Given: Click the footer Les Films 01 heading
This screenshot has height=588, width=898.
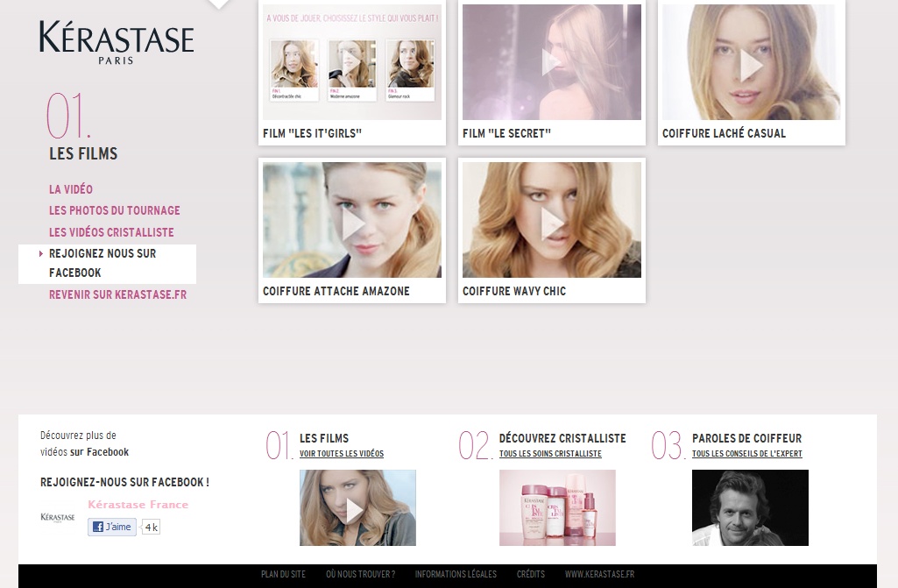Looking at the screenshot, I should 324,438.
